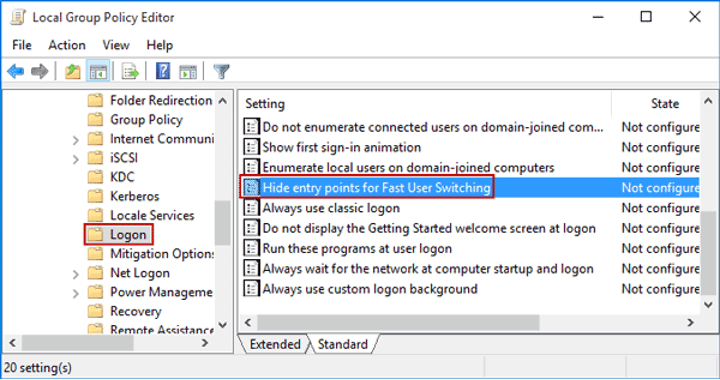Switch to the Extended tab

tap(275, 344)
